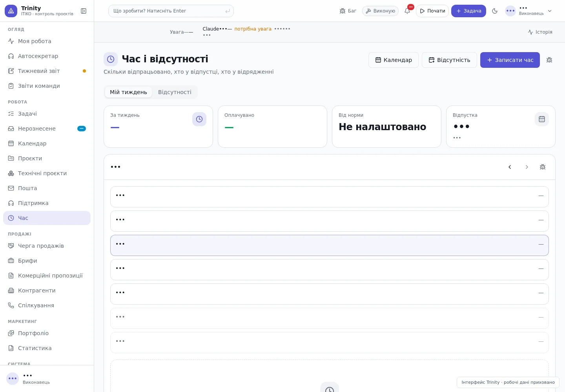565x392 pixels.
Task: Switch to the Відсутності tab
Action: coord(175,92)
